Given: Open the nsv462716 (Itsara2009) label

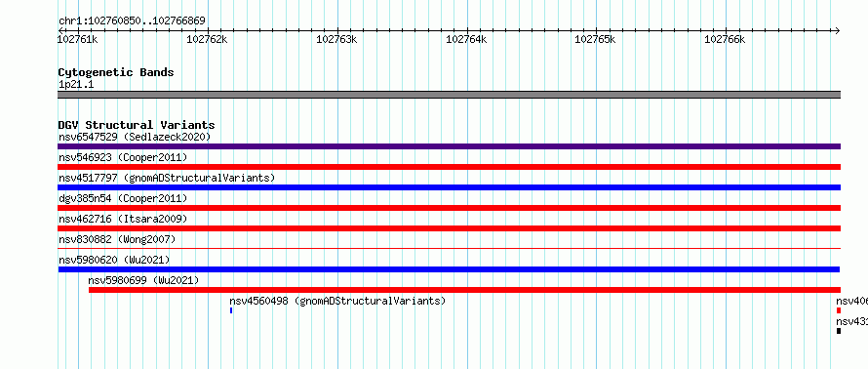Looking at the screenshot, I should (x=123, y=219).
